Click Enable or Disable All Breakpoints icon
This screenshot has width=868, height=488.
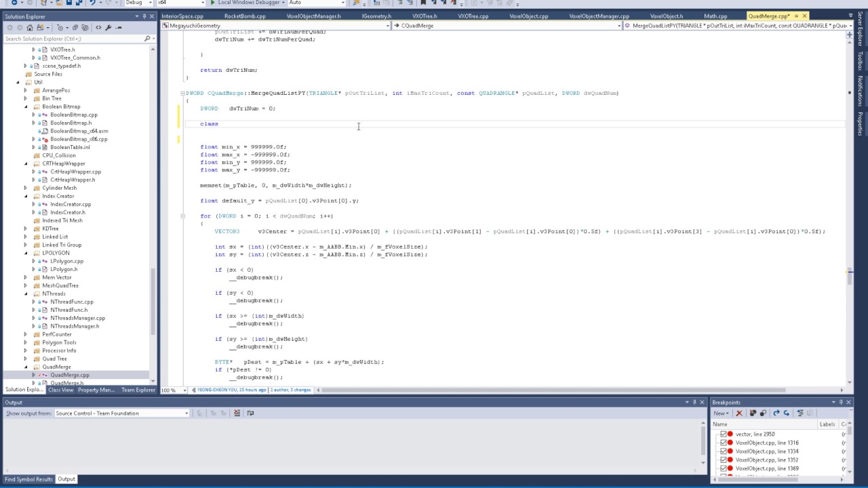coord(763,413)
